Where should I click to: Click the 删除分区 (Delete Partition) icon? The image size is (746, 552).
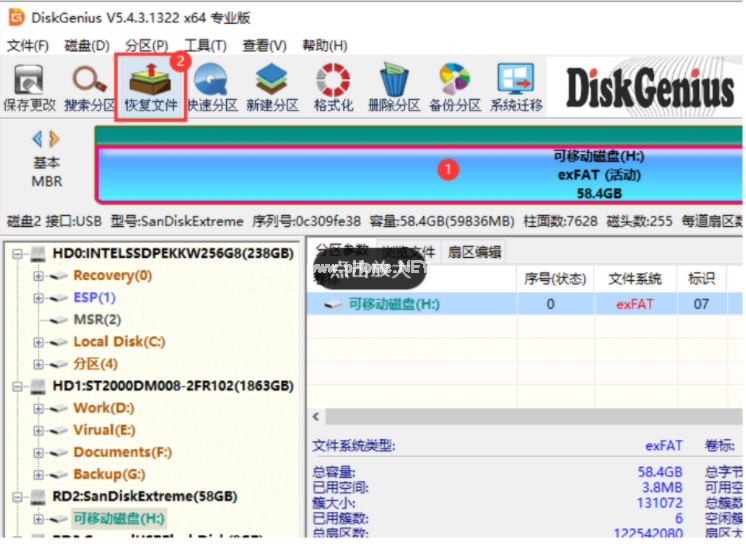[394, 87]
